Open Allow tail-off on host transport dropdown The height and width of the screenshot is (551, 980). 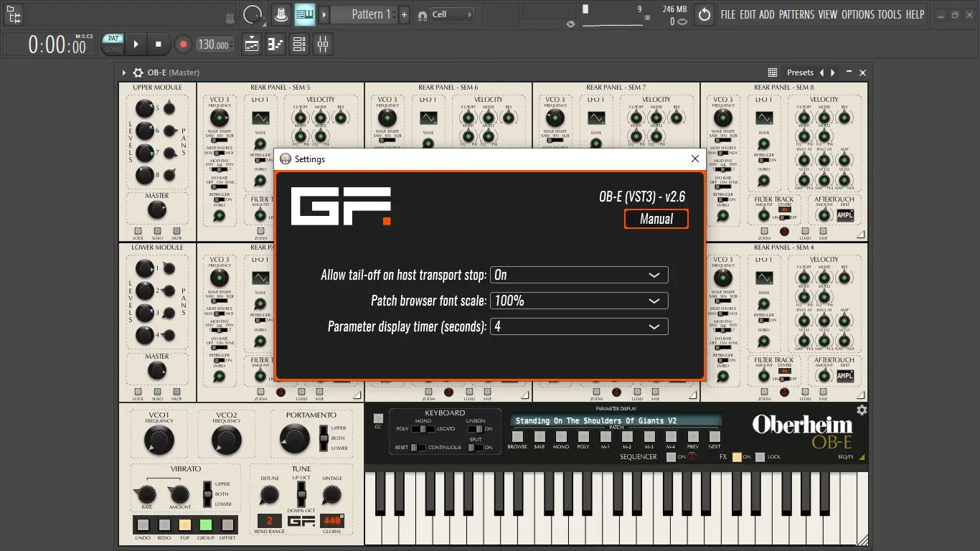pyautogui.click(x=579, y=275)
